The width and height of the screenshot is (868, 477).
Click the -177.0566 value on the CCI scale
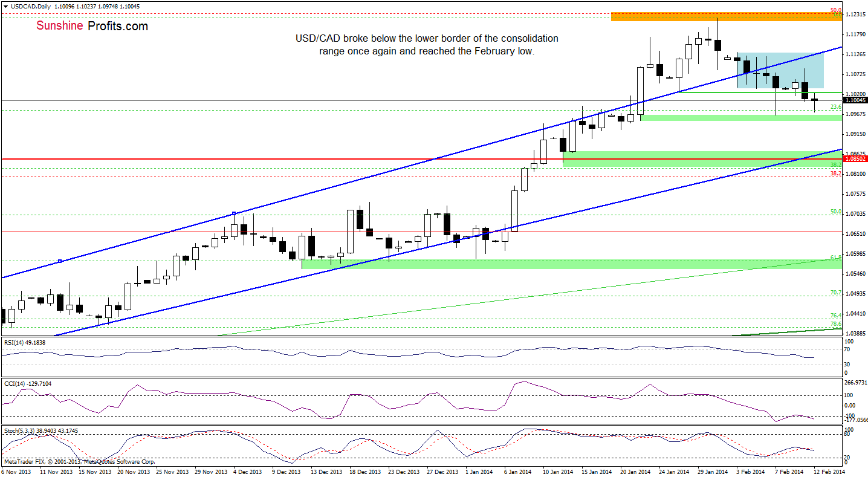click(855, 420)
